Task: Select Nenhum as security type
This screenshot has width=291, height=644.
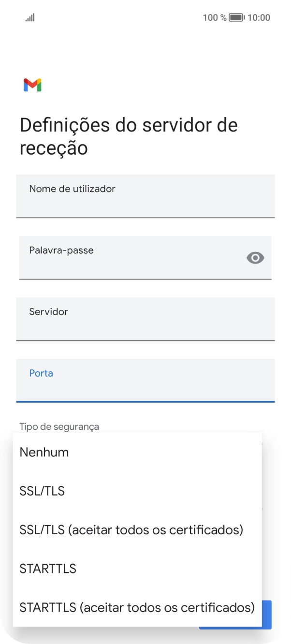Action: (x=44, y=452)
